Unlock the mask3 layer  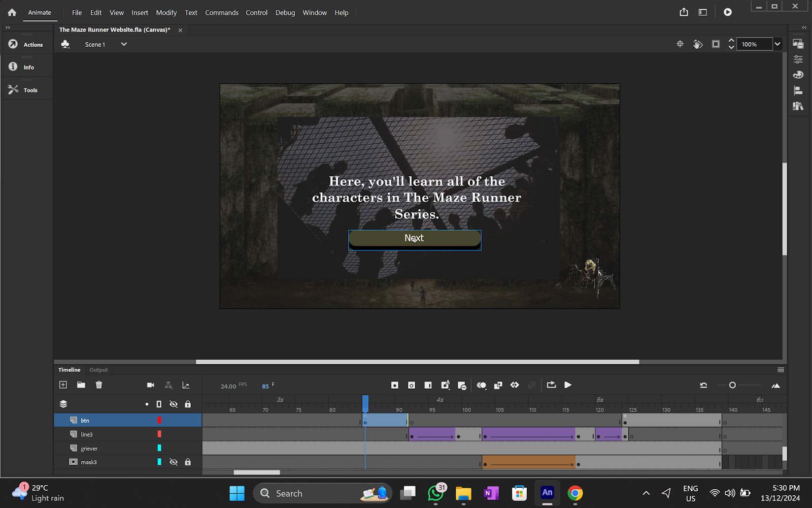[188, 462]
